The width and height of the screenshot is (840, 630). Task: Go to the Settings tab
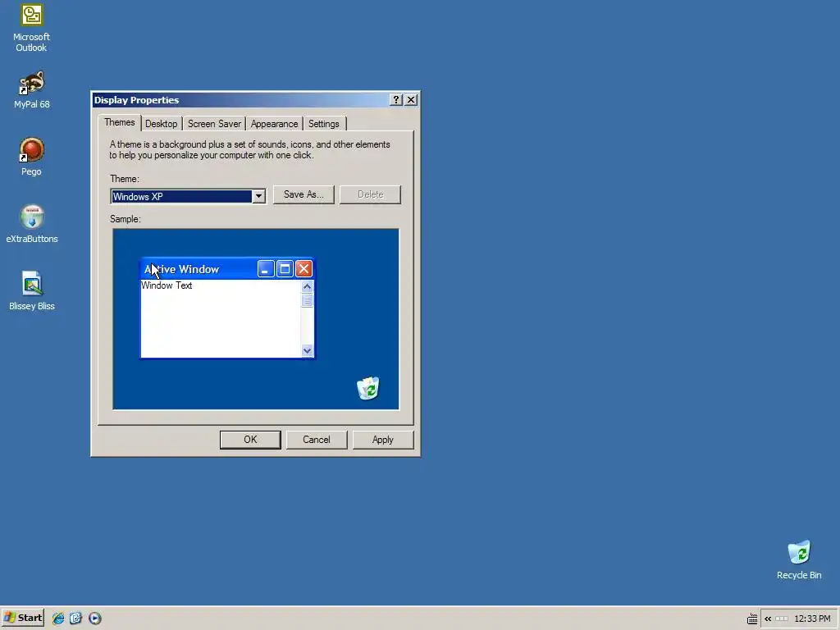click(x=323, y=124)
